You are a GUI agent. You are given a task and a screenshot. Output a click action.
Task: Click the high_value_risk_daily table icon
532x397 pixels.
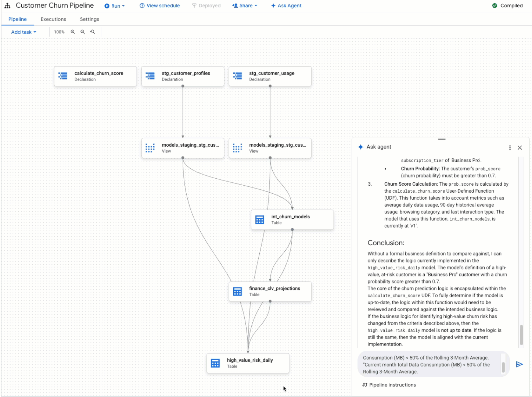[x=215, y=363]
